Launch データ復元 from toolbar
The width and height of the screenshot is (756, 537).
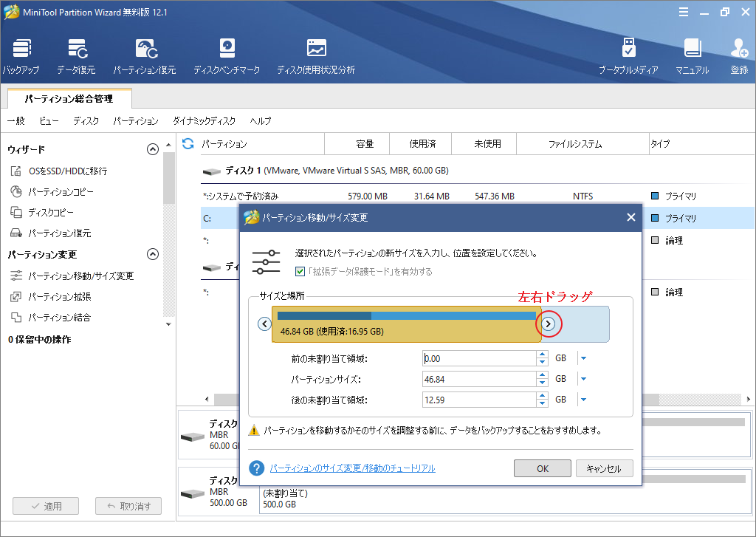click(x=76, y=56)
